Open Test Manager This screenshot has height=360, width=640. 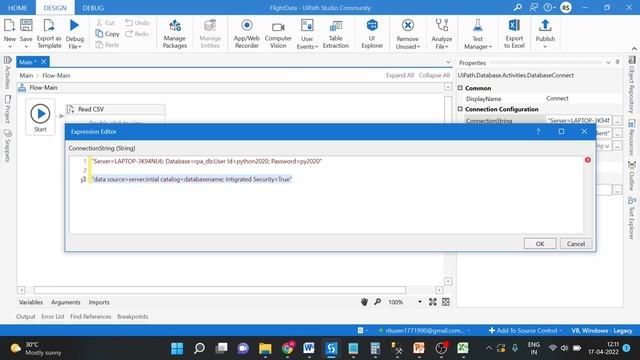click(478, 34)
